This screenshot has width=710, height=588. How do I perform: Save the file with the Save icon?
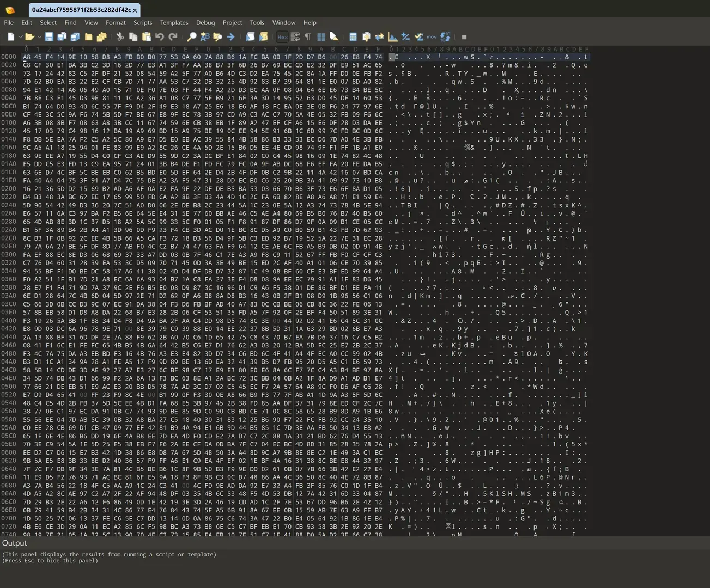[x=49, y=37]
